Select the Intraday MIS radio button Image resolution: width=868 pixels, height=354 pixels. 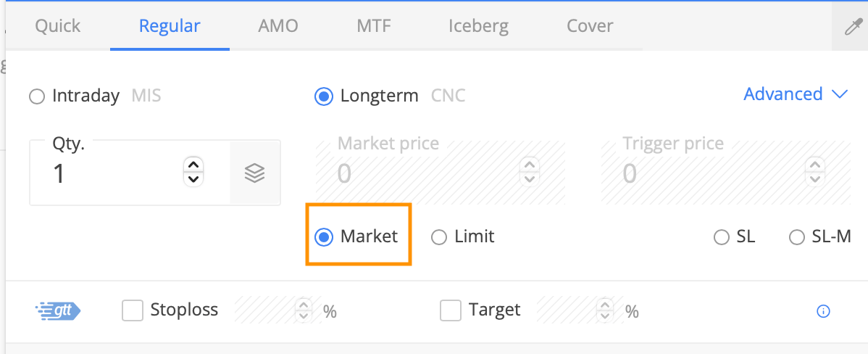36,97
